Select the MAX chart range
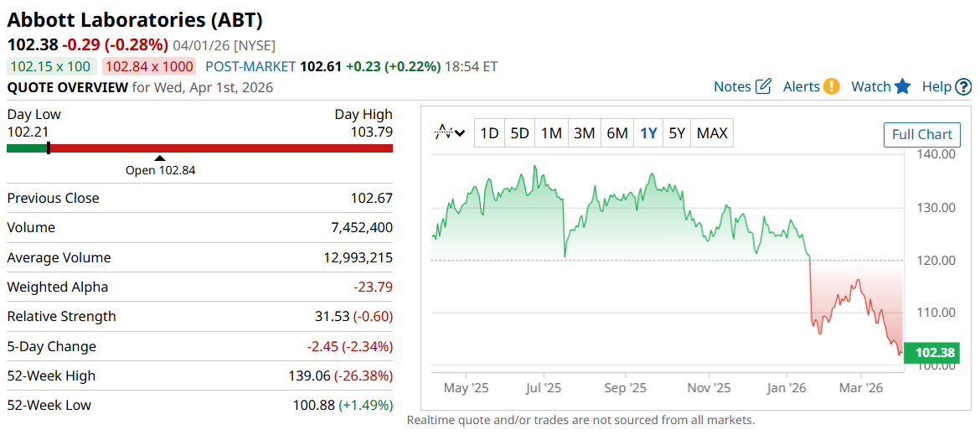The image size is (980, 435). pos(712,132)
